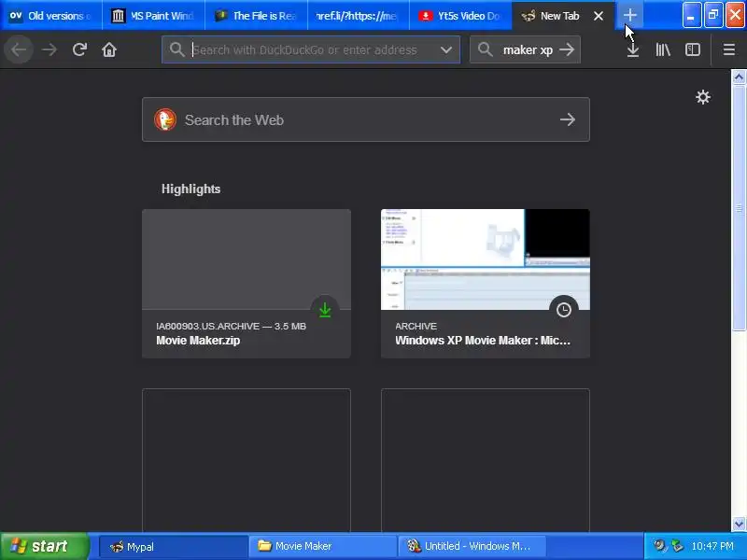Screen dimensions: 747x560
Task: Click the green download badge on Movie Maker.zip
Action: tap(325, 310)
